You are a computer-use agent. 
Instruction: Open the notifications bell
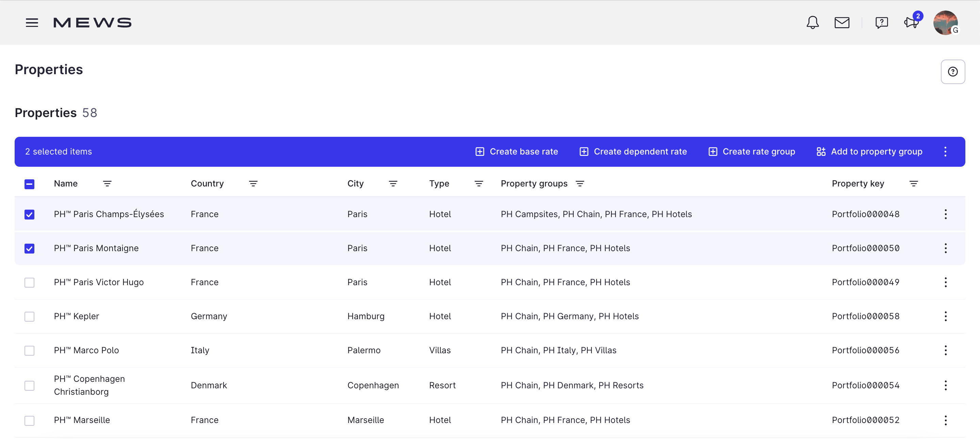point(813,23)
